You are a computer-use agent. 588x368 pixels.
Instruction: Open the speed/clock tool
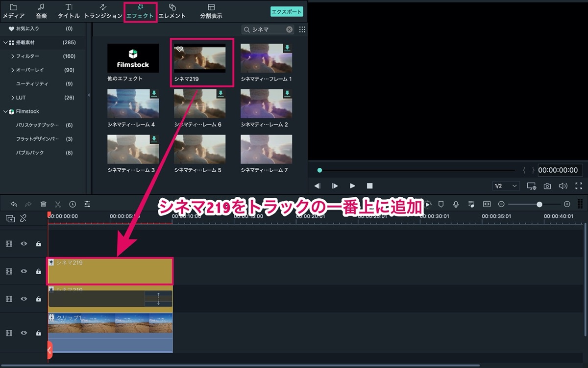pyautogui.click(x=73, y=204)
